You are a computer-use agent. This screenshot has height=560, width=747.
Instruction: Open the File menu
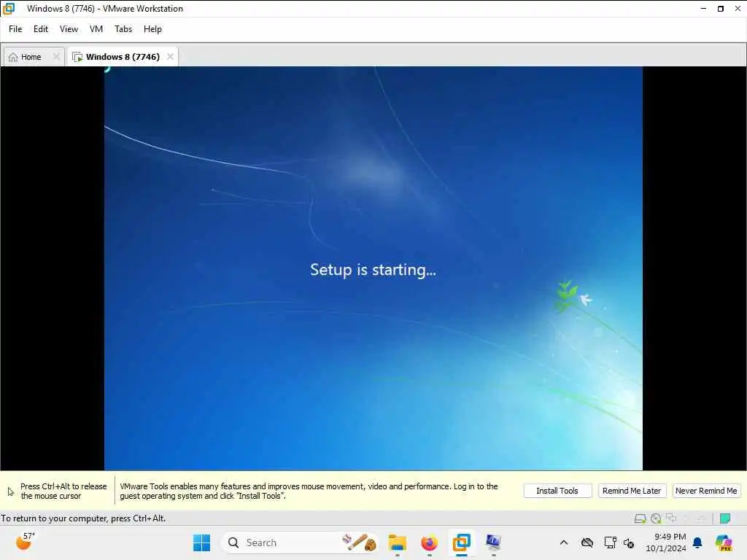[x=15, y=29]
